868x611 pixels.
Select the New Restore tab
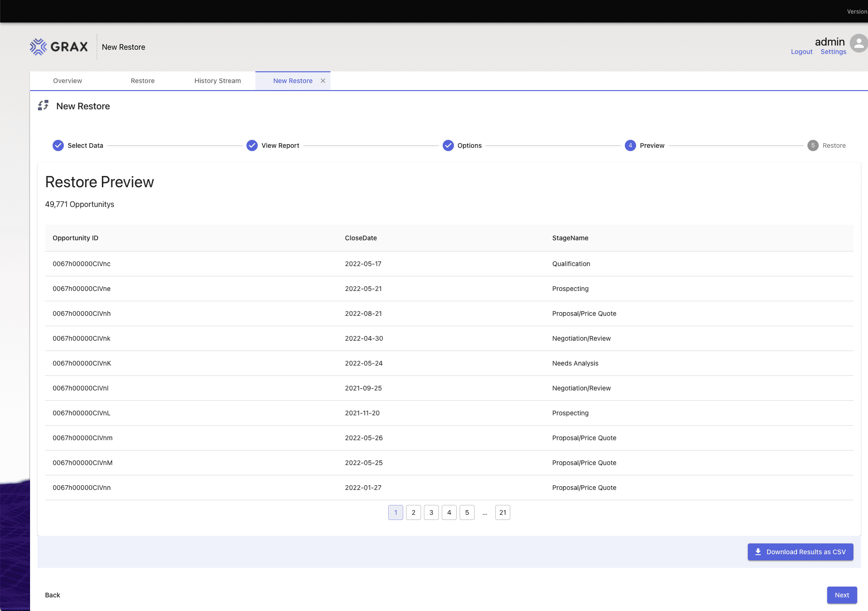(x=293, y=81)
